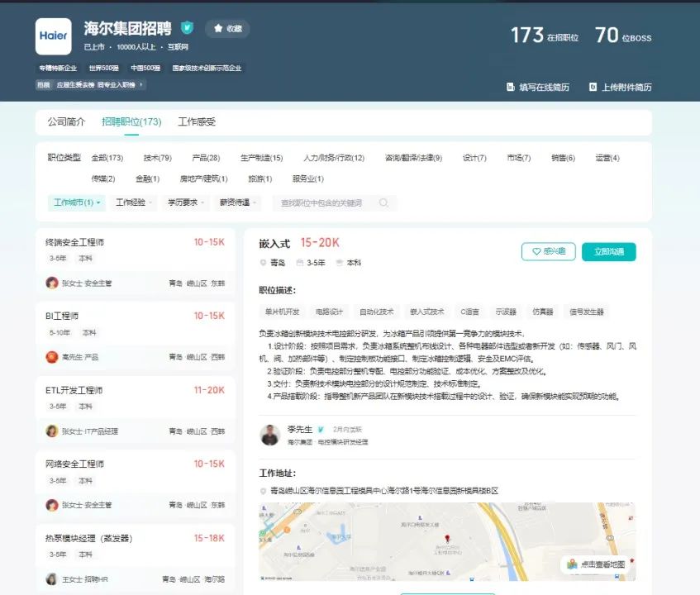Click the 电路设计 skill tag

(x=329, y=312)
